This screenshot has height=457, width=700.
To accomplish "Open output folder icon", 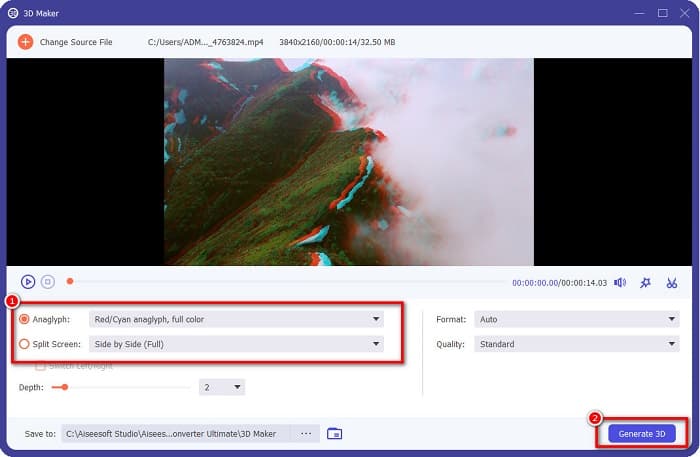I will tap(335, 433).
